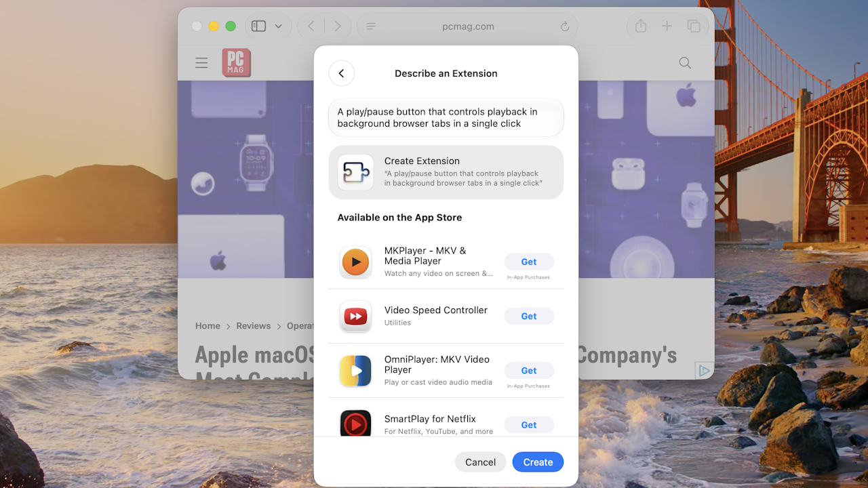Screen dimensions: 868x488
Task: Click the Create Extension puzzle piece icon
Action: pos(355,172)
